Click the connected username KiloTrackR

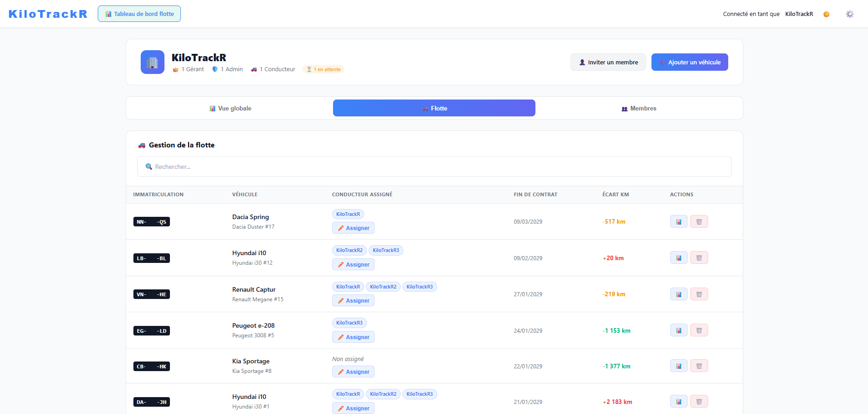pos(799,14)
